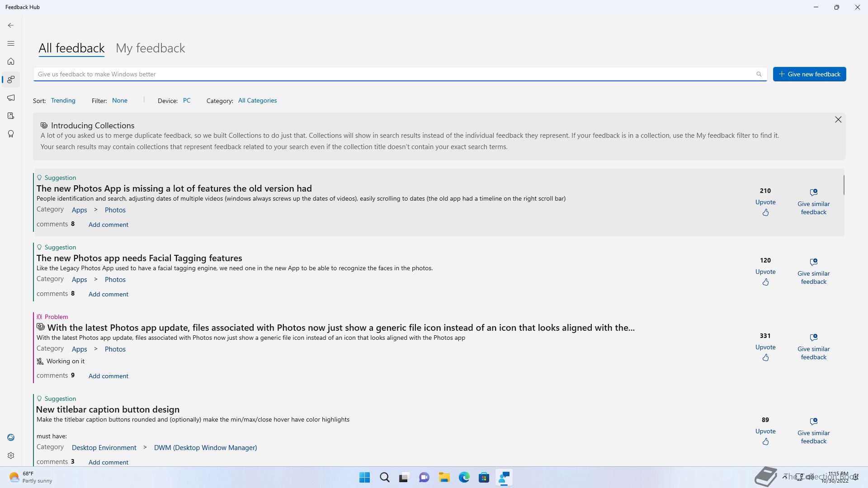Viewport: 868px width, 488px height.
Task: Open 'The new Photos App is missing' feedback
Action: point(174,188)
